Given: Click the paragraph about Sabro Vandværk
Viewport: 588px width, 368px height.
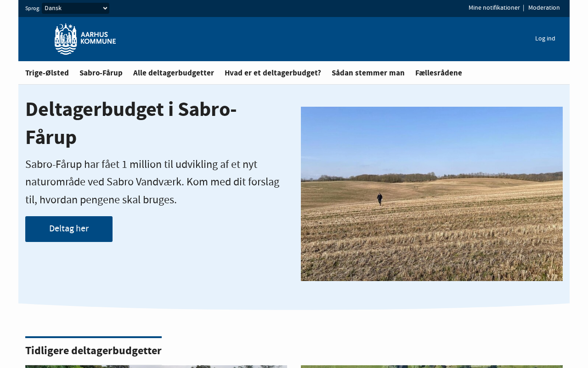Looking at the screenshot, I should click(x=153, y=182).
